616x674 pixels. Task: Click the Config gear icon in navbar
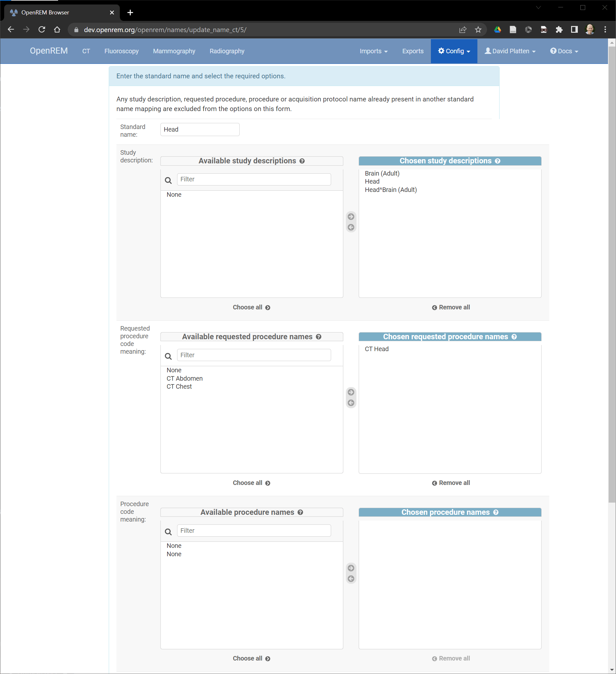click(441, 51)
